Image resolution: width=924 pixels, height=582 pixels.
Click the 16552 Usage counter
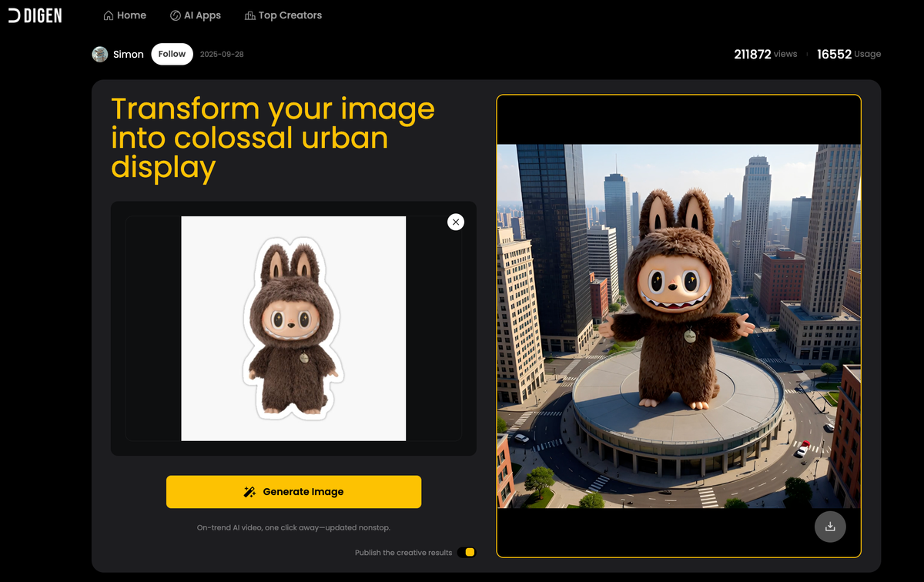[849, 54]
